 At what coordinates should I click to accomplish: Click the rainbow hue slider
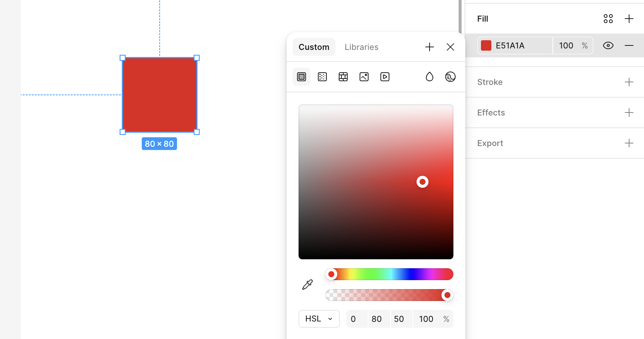(x=389, y=274)
